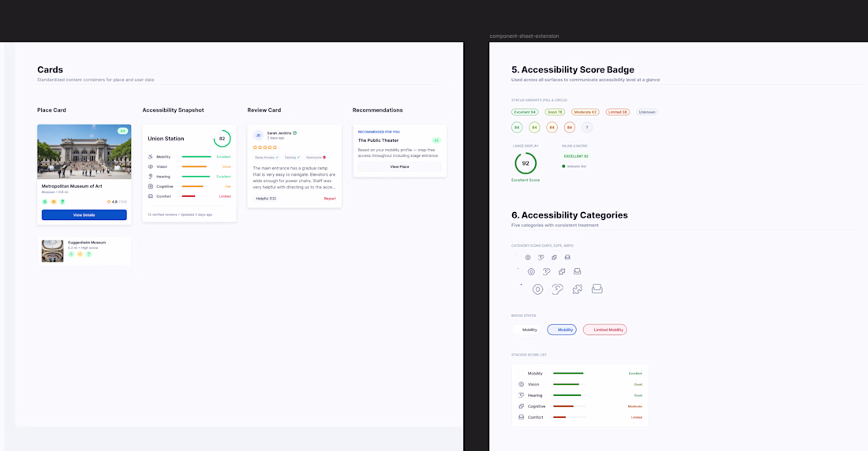Click the red Limited Mobility badge
The height and width of the screenshot is (451, 868).
tap(605, 330)
